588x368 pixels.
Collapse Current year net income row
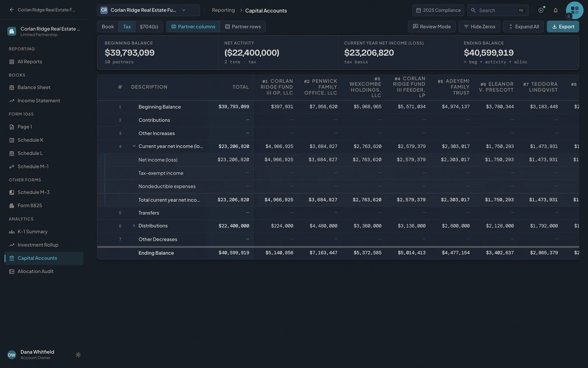134,146
